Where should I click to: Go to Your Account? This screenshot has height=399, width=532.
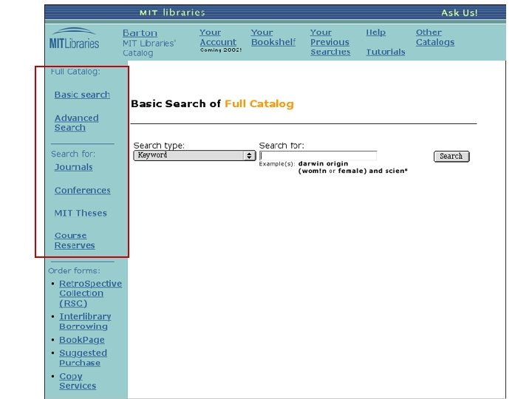pyautogui.click(x=218, y=38)
